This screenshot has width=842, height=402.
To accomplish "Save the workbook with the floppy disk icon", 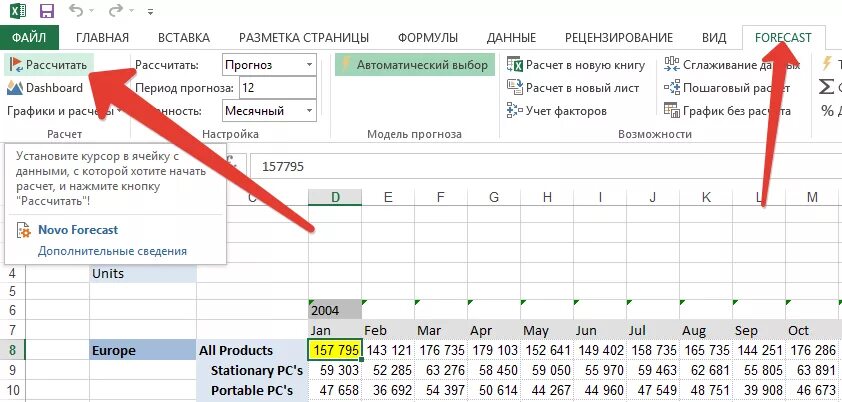I will click(47, 11).
